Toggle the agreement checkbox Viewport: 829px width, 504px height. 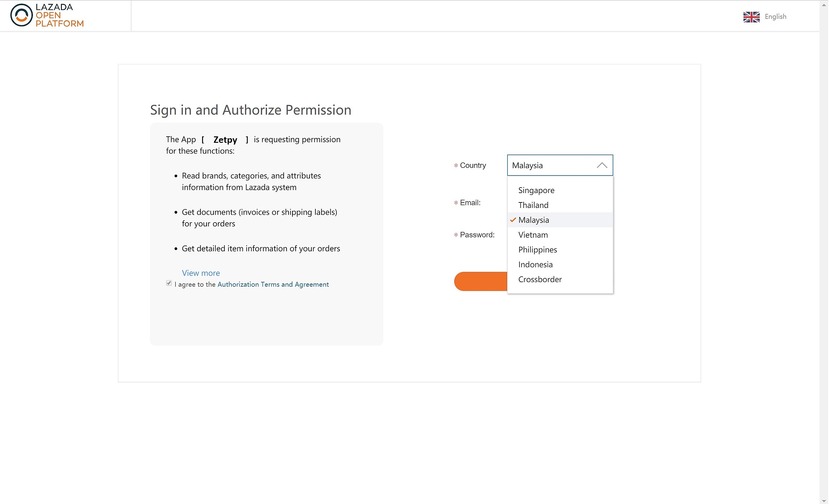click(x=169, y=283)
